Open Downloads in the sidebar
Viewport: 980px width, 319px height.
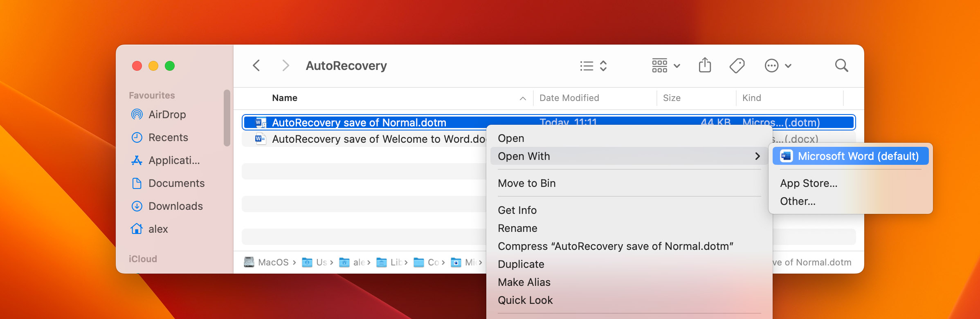pos(175,206)
